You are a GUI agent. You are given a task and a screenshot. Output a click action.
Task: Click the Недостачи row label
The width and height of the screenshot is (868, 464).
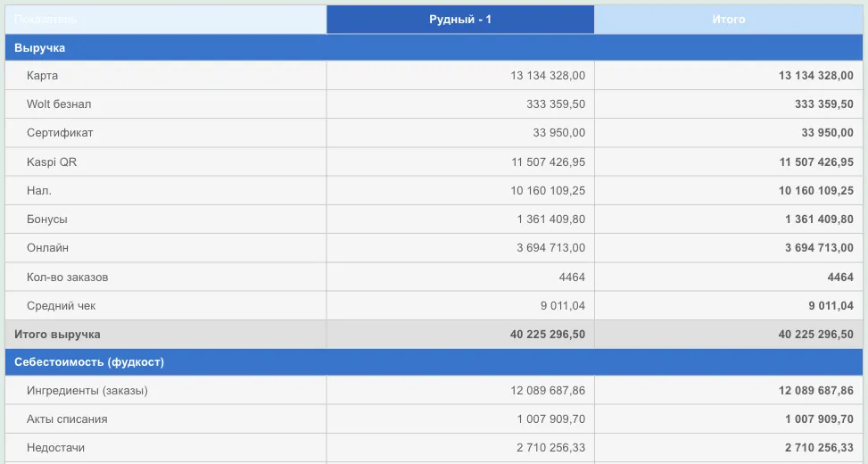(55, 447)
